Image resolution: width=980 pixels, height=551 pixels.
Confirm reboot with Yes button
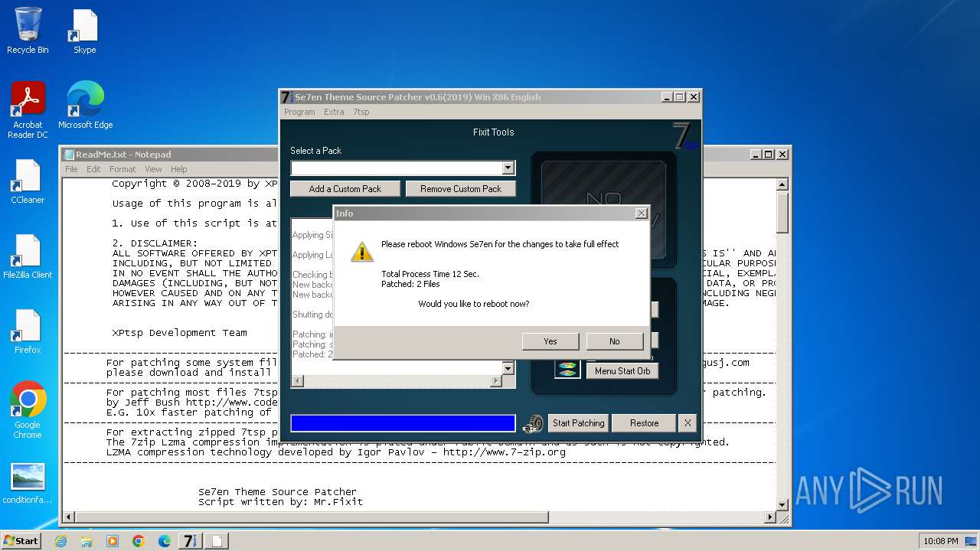[550, 341]
